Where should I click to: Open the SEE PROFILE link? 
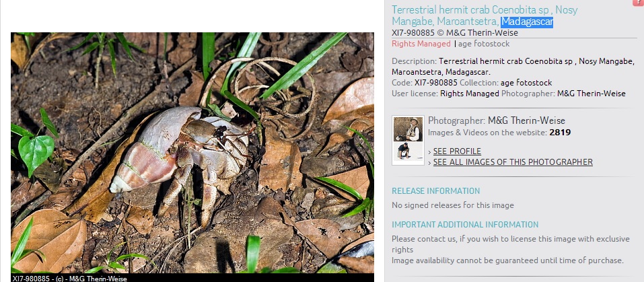(457, 151)
